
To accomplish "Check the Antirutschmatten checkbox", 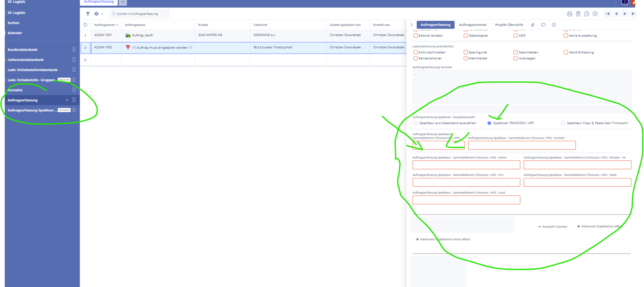I will point(415,52).
